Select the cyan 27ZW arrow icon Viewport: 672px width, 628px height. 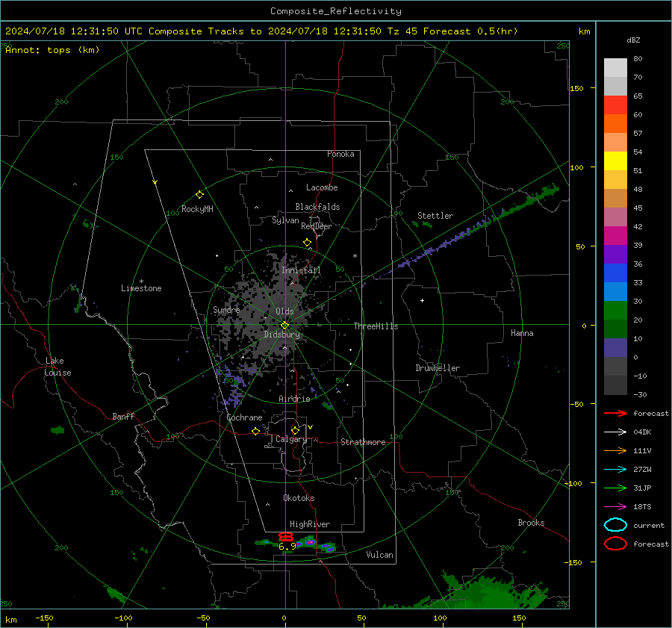pos(615,470)
